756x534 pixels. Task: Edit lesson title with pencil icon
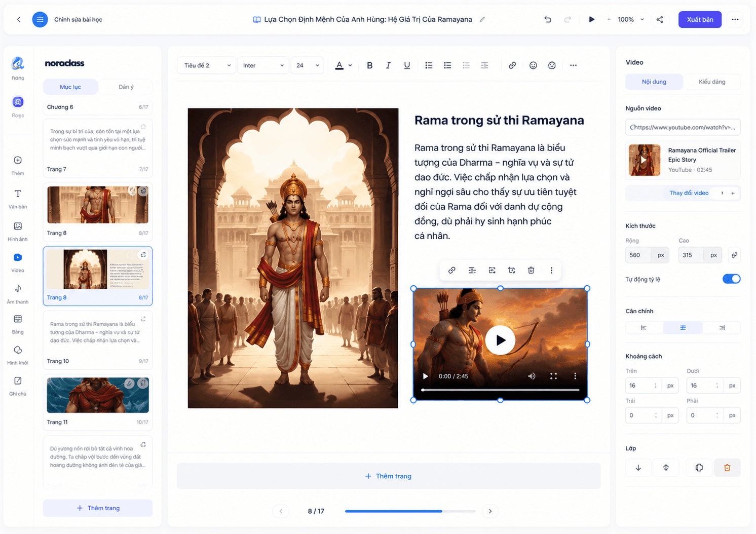[x=482, y=19]
